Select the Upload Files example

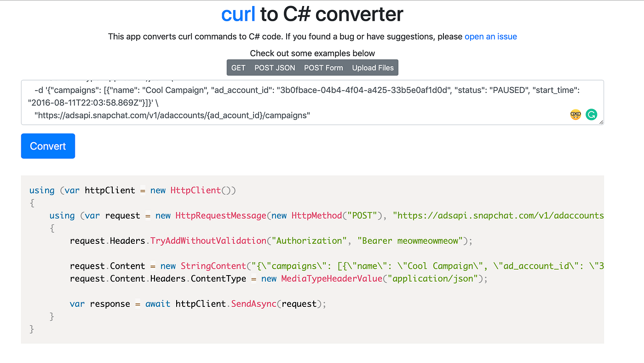[x=373, y=67]
